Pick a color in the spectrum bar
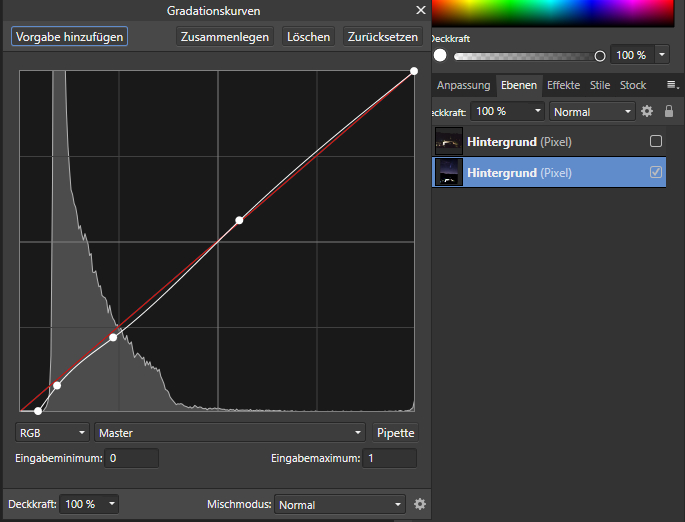The height and width of the screenshot is (522, 685). tap(553, 12)
